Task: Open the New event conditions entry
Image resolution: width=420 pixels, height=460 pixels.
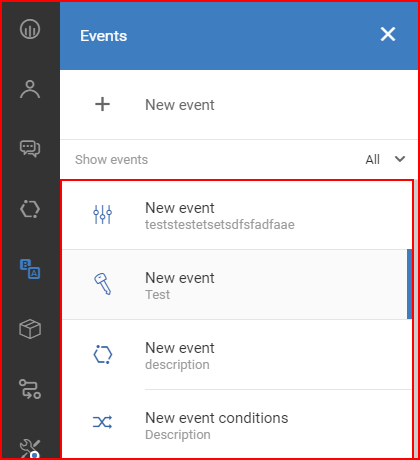Action: click(x=237, y=425)
